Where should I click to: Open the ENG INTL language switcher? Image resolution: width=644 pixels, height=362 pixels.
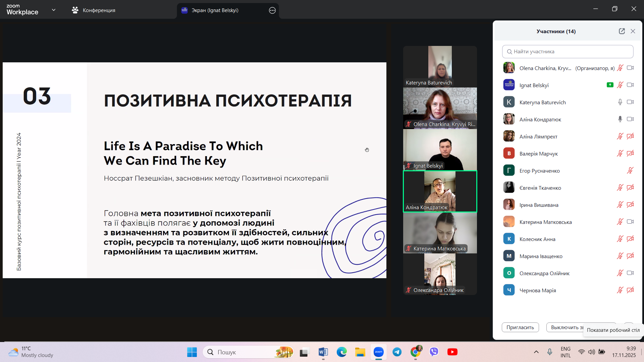pos(566,352)
